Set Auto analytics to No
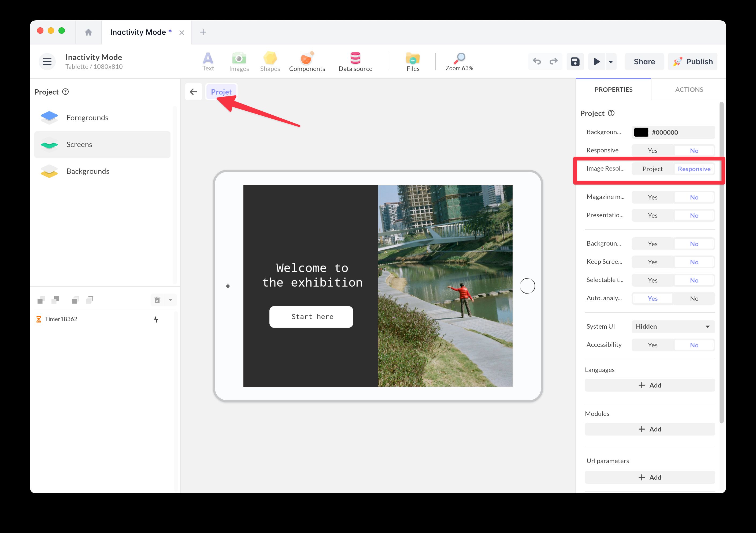756x533 pixels. coord(694,299)
